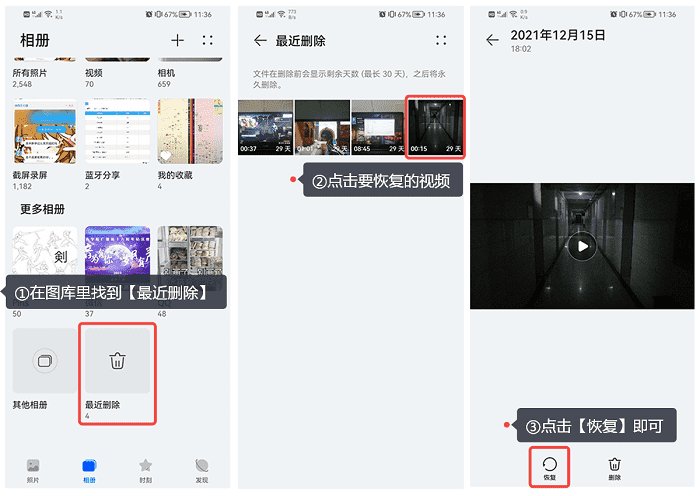Open the 我的收藏 album thumbnail
This screenshot has height=496, width=700.
point(190,131)
